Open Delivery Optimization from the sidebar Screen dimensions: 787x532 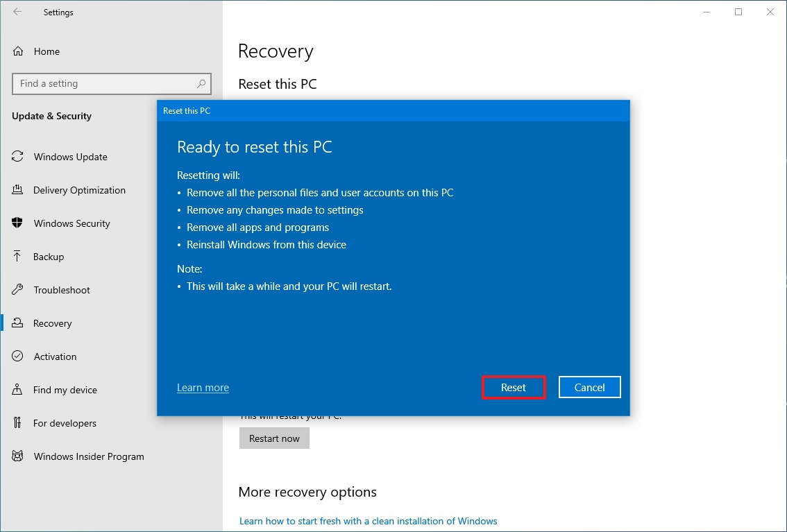pos(17,190)
